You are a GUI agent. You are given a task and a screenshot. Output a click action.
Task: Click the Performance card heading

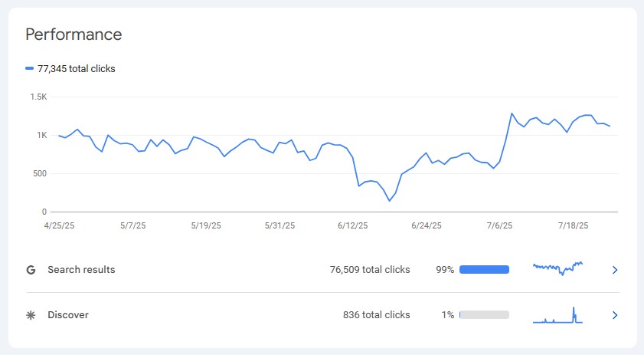pyautogui.click(x=74, y=35)
